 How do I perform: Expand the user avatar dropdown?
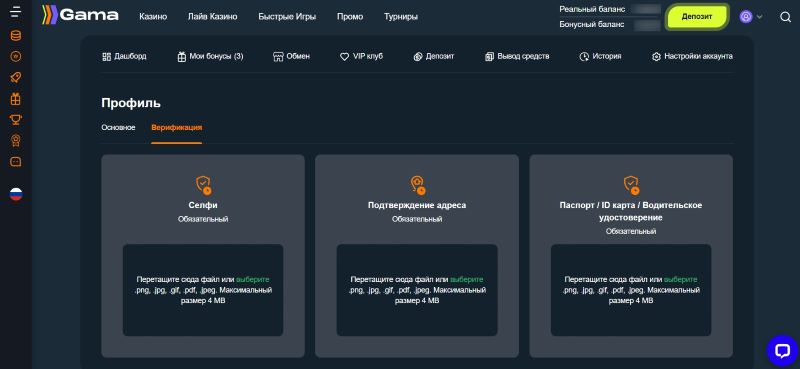tap(751, 17)
